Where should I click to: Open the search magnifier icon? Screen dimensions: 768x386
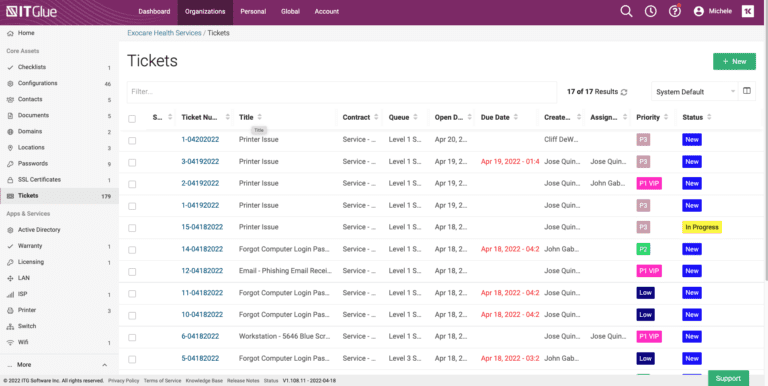(x=626, y=11)
